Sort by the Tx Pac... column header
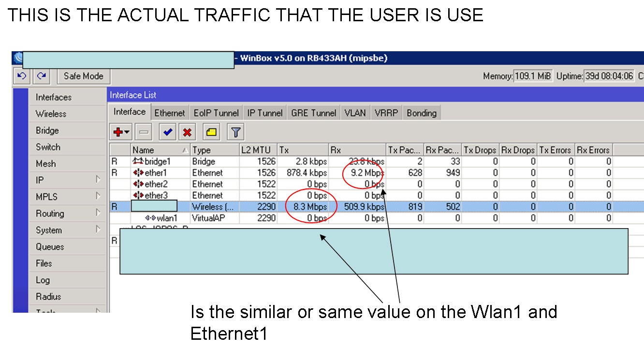The image size is (644, 348). point(405,150)
